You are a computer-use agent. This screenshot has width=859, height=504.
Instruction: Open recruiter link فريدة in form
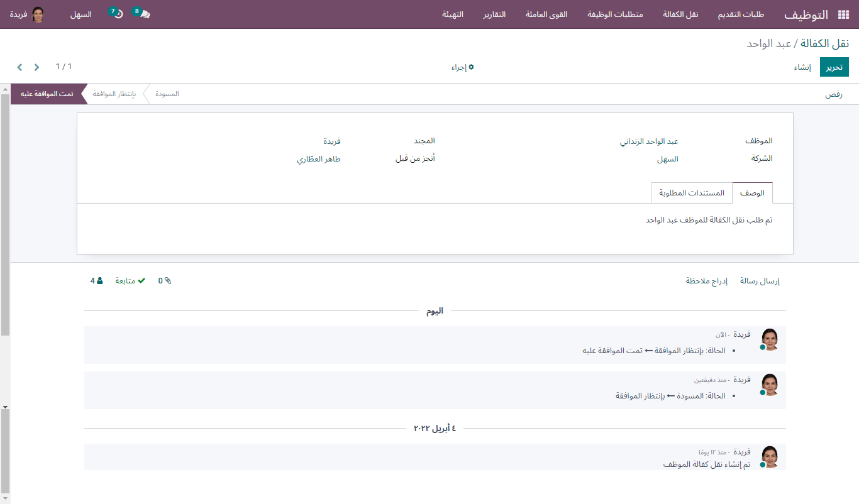pyautogui.click(x=331, y=141)
